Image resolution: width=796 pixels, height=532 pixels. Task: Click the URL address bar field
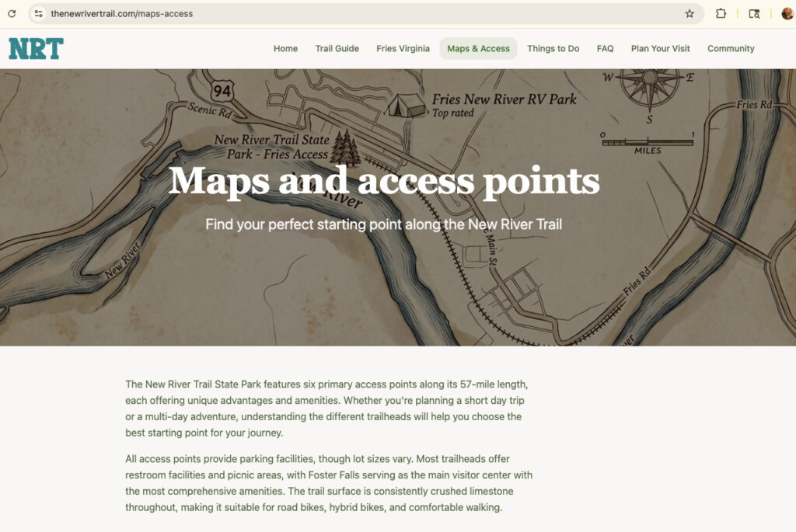(350, 13)
